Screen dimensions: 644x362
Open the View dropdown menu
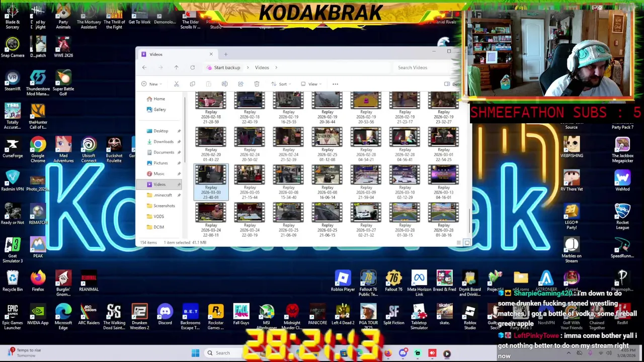coord(311,84)
